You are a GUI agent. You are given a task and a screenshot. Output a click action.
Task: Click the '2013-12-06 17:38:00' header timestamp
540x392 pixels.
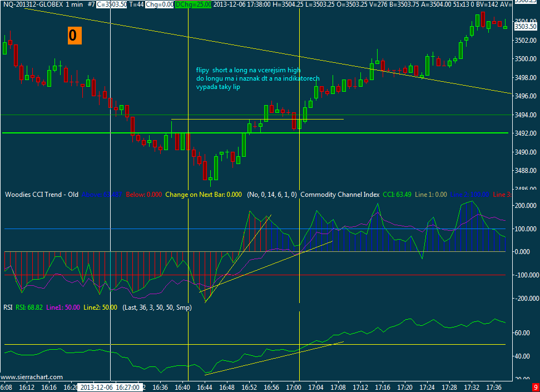[241, 4]
